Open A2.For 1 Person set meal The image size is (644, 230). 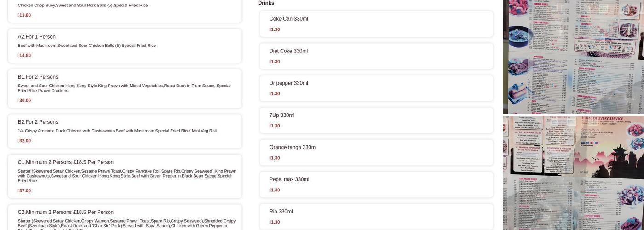[x=125, y=46]
